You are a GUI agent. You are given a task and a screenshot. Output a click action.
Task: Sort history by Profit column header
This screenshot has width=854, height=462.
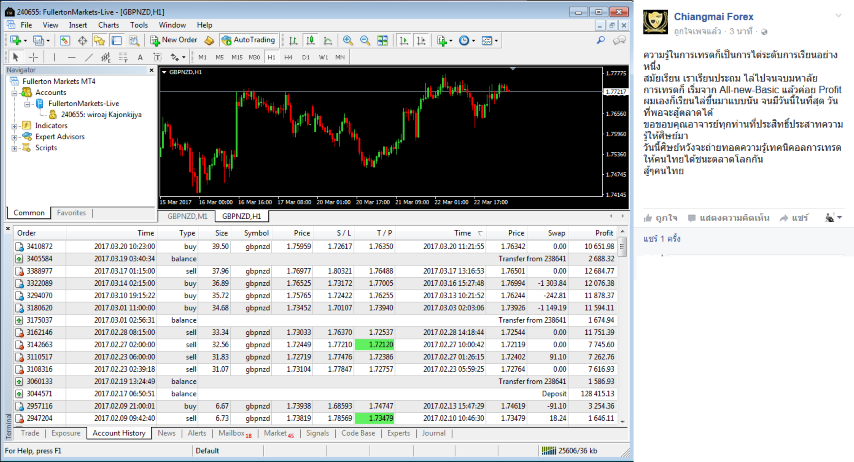click(604, 233)
